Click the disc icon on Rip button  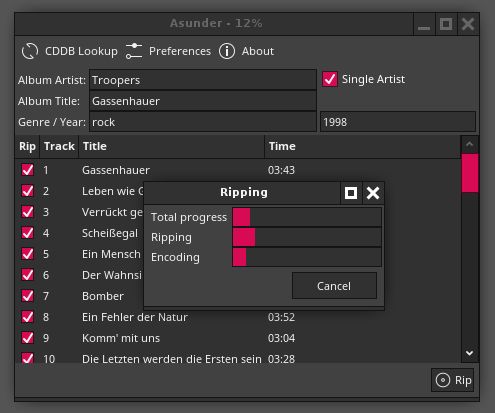pyautogui.click(x=443, y=380)
